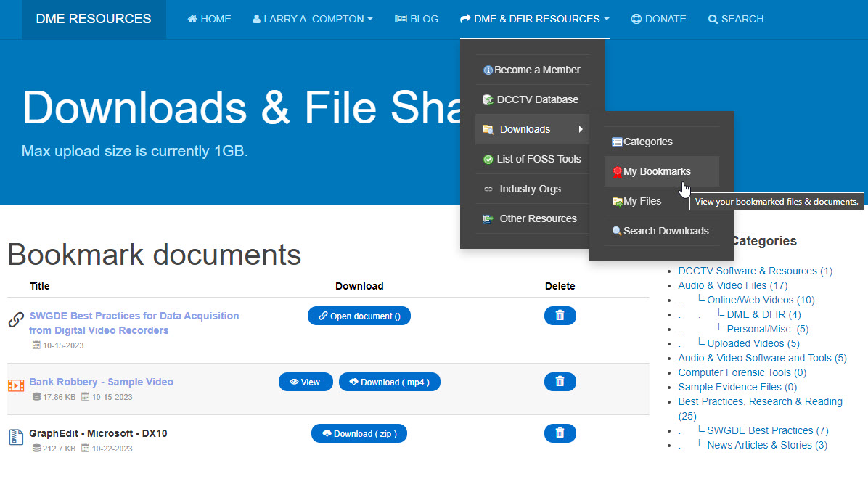The width and height of the screenshot is (868, 487).
Task: Click the magnifier icon next to Search Downloads
Action: [617, 232]
